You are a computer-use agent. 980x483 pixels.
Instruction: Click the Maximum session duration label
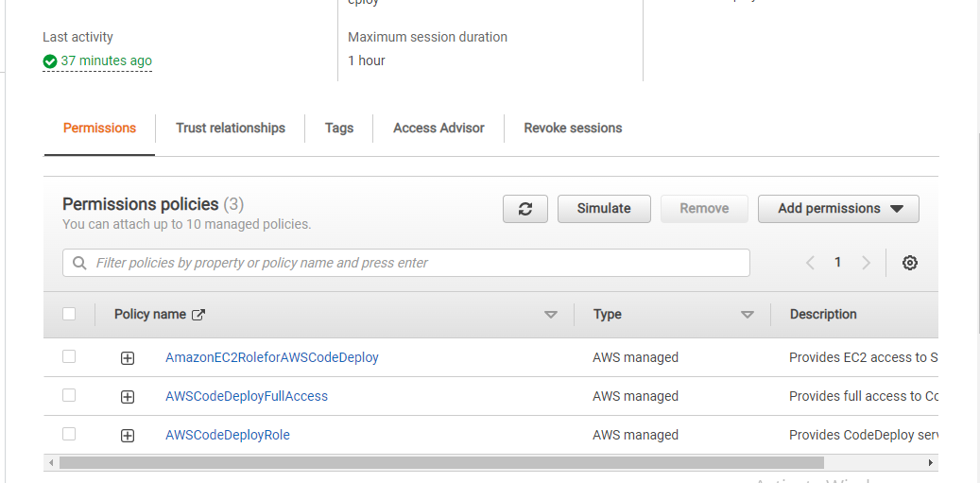[427, 38]
